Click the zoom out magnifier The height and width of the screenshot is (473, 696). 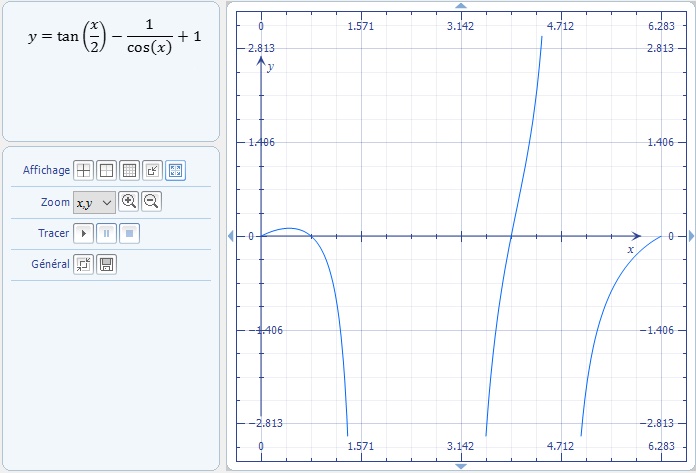(151, 202)
